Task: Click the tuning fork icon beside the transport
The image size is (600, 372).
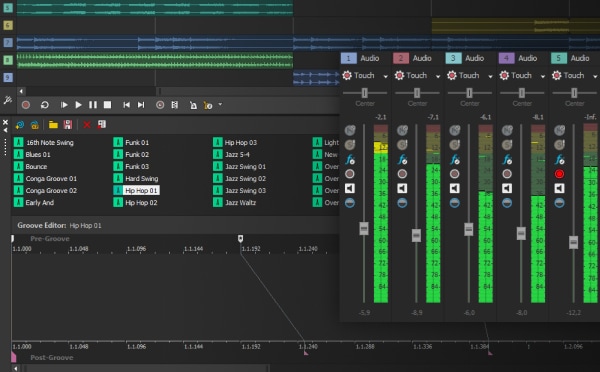Action: pyautogui.click(x=8, y=100)
